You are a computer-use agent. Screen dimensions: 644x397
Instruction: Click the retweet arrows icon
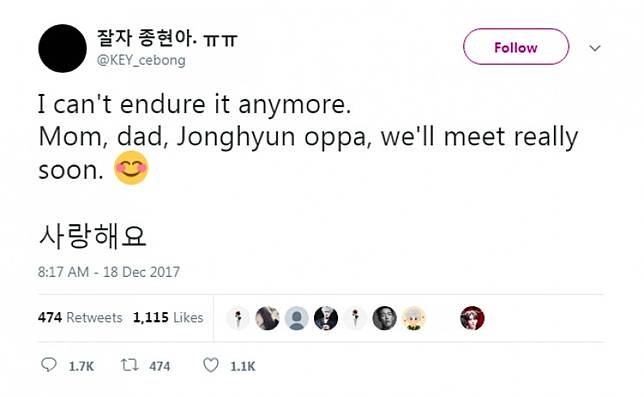[x=129, y=365]
